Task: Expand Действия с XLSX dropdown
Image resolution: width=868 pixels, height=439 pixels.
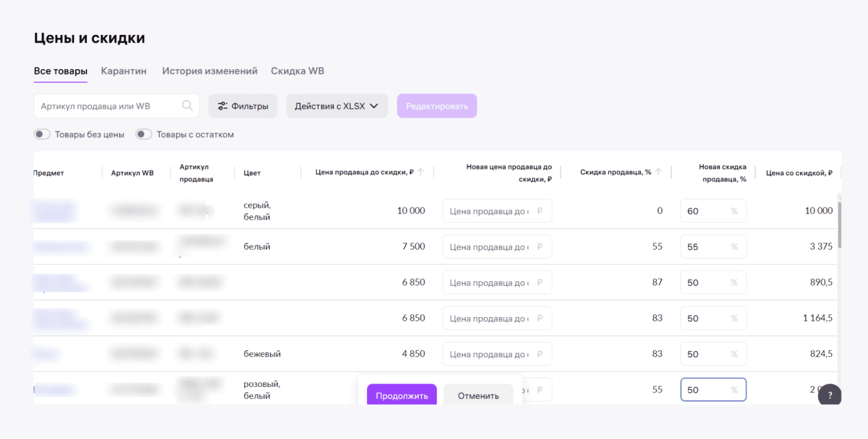Action: click(x=337, y=106)
